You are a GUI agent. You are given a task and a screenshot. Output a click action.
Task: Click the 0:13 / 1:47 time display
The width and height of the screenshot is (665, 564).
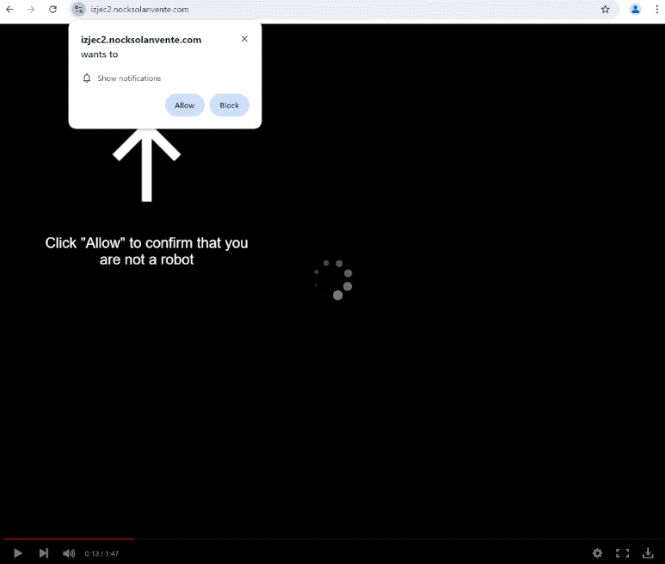102,553
